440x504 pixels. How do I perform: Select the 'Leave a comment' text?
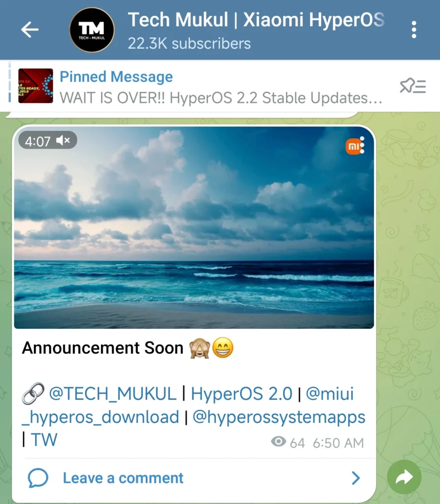click(x=123, y=478)
